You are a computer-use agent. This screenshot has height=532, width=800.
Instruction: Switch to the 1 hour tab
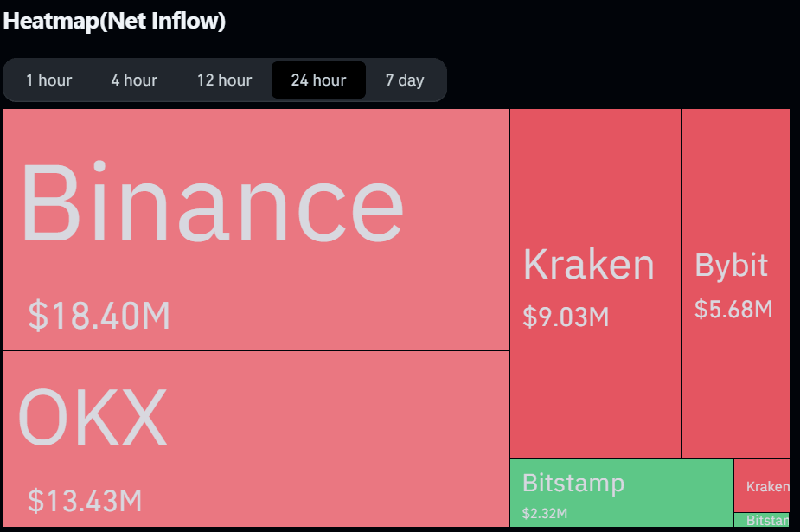coord(49,80)
